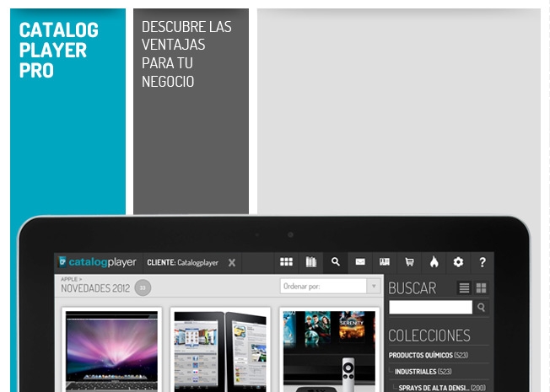
Task: Click the magnifier search toolbar icon
Action: point(336,262)
